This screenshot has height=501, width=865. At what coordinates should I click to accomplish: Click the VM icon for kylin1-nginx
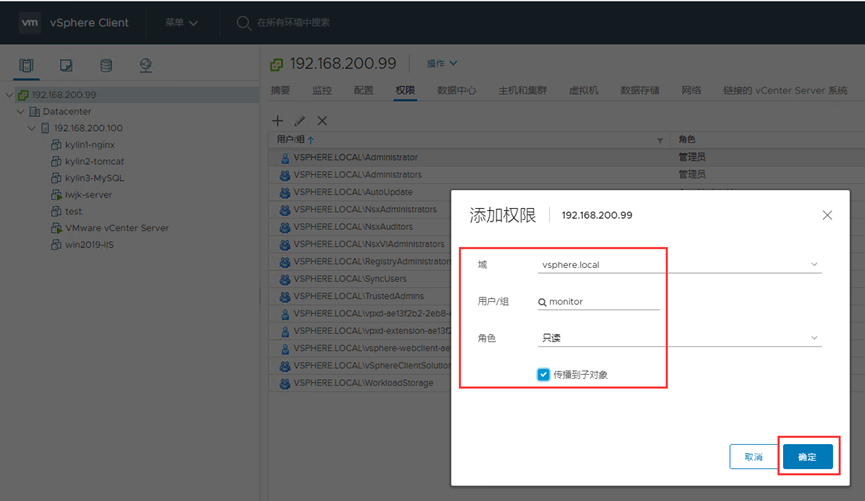click(x=56, y=145)
